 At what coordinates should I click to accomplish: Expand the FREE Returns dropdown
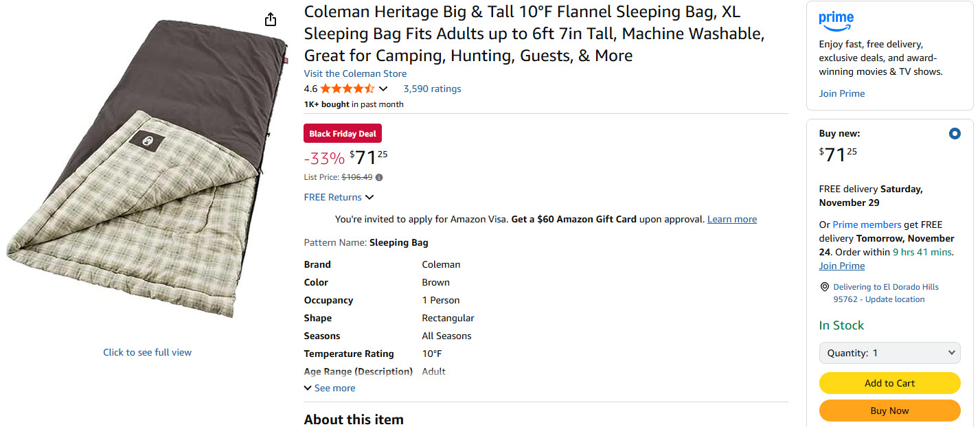point(339,197)
